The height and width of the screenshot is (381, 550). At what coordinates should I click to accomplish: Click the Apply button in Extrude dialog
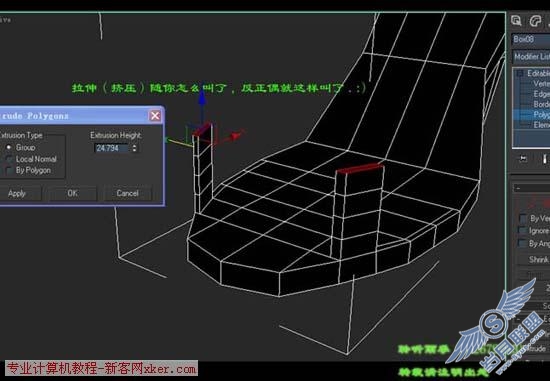17,193
